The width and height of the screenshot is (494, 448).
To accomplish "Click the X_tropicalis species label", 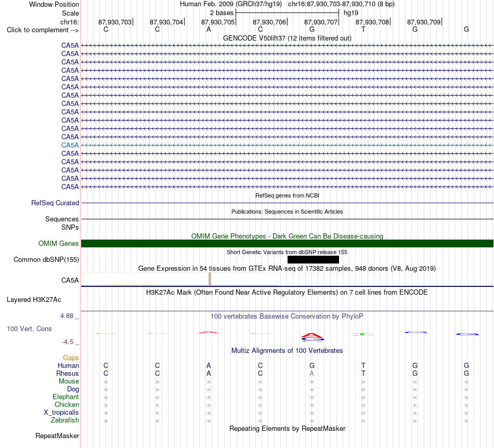I will click(x=61, y=413).
